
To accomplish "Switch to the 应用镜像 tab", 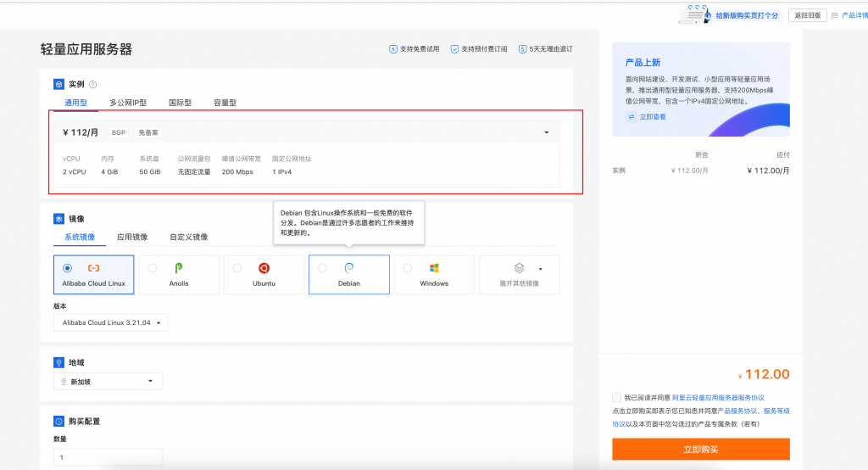I will (x=132, y=237).
